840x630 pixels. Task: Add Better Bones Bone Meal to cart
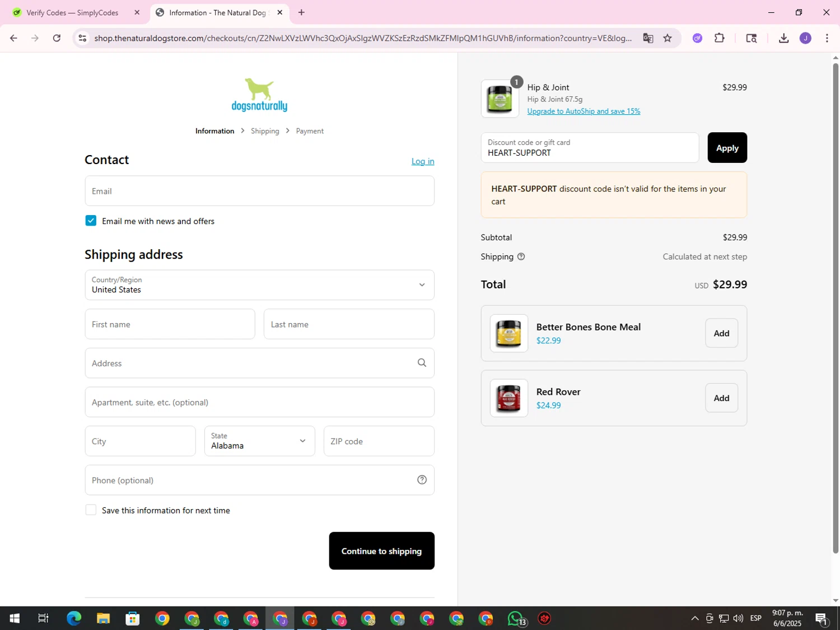pyautogui.click(x=721, y=333)
